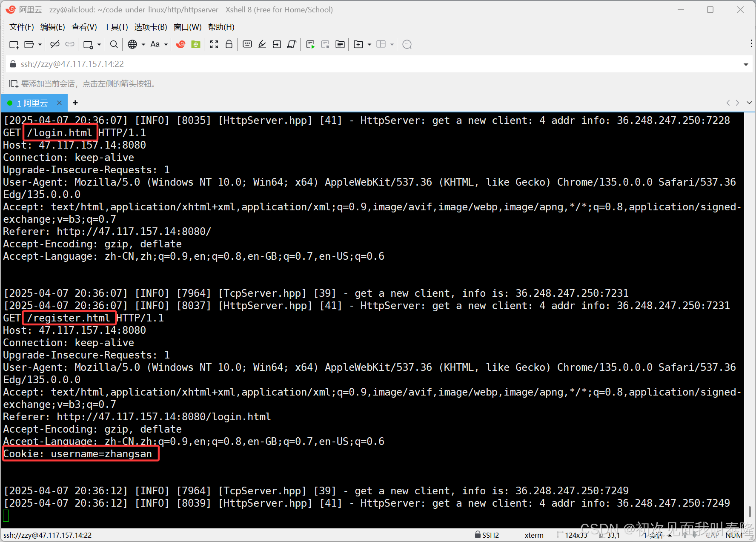Viewport: 756px width, 542px height.
Task: Expand the tab layout dropdown arrow
Action: pyautogui.click(x=392, y=44)
